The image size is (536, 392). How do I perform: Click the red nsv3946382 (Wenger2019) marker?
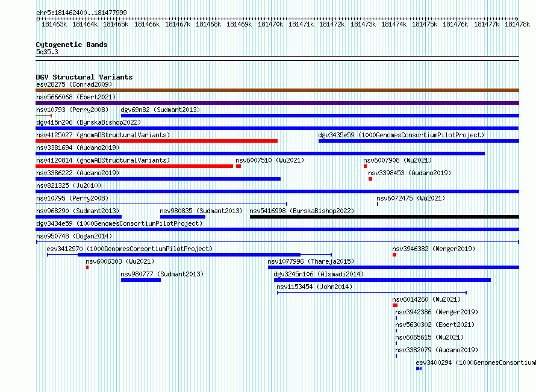pyautogui.click(x=394, y=255)
